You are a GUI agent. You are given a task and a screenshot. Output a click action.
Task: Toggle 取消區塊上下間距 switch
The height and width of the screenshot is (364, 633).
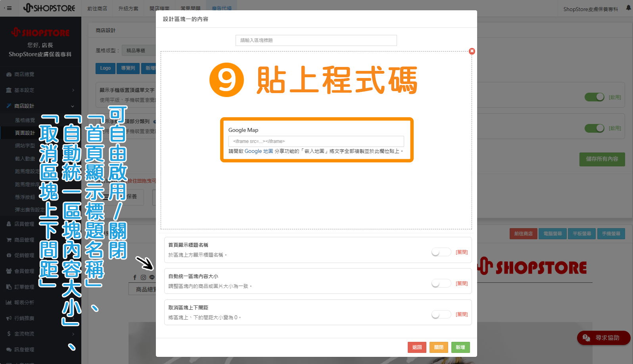click(x=441, y=314)
